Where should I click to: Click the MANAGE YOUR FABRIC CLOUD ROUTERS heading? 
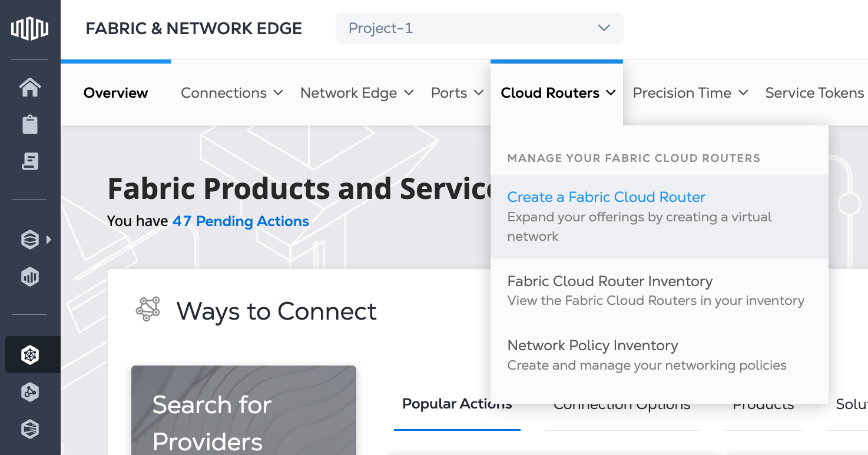[634, 158]
